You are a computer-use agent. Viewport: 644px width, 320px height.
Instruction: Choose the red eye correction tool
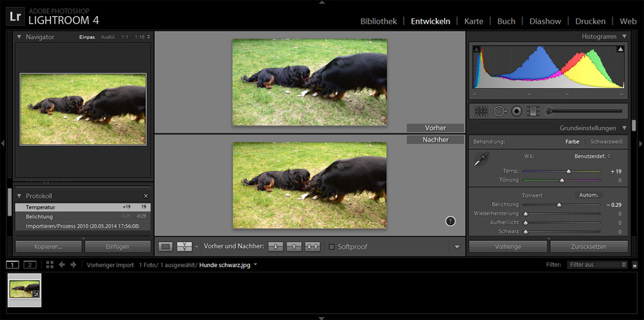click(x=516, y=111)
